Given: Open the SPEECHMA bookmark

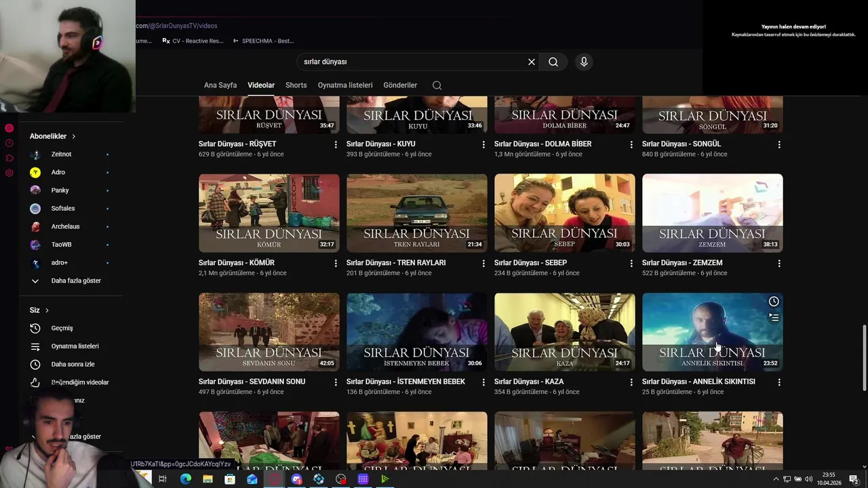Looking at the screenshot, I should (263, 41).
